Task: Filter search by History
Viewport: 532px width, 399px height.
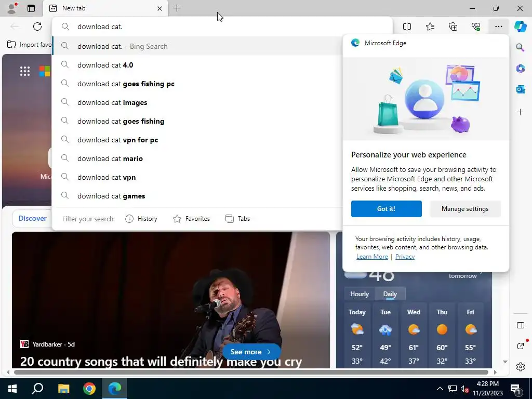Action: 141,219
